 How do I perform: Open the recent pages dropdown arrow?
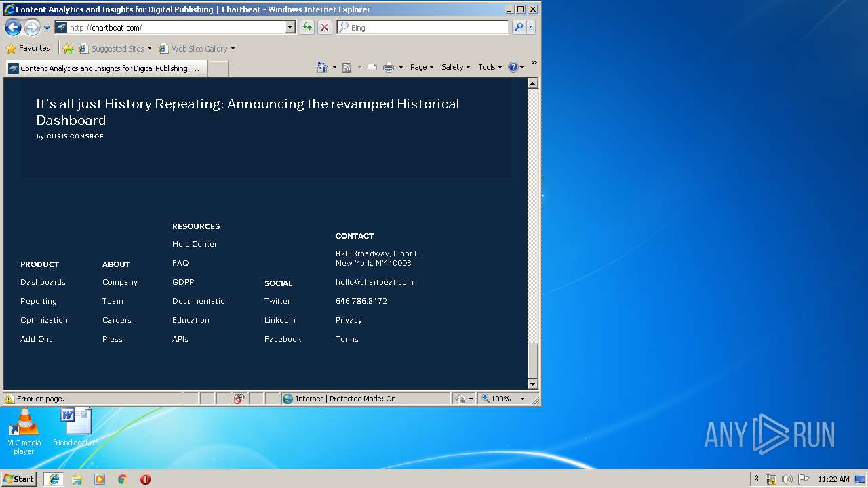pyautogui.click(x=47, y=28)
